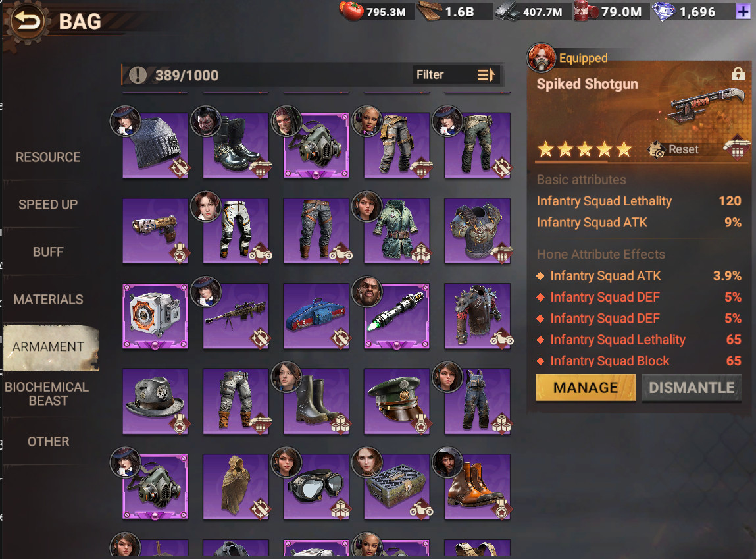The image size is (756, 559).
Task: Click the exclamation info icon beside 389/1000
Action: (x=138, y=75)
